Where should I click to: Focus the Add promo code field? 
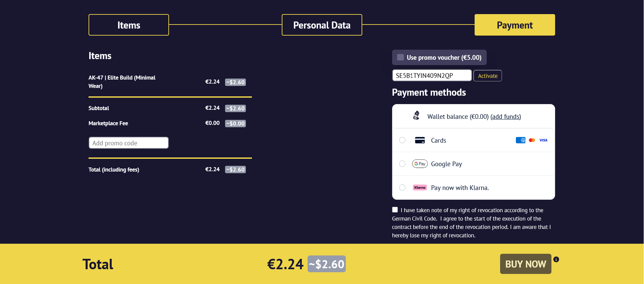click(128, 143)
